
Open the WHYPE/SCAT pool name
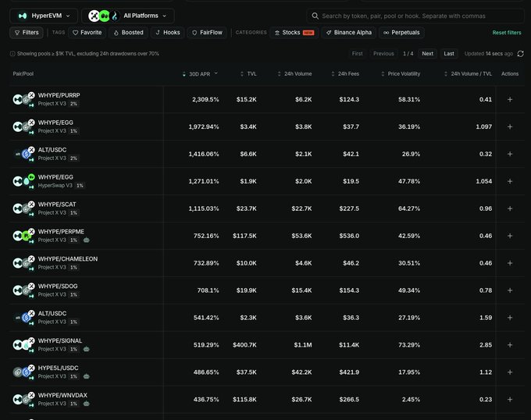pyautogui.click(x=57, y=205)
